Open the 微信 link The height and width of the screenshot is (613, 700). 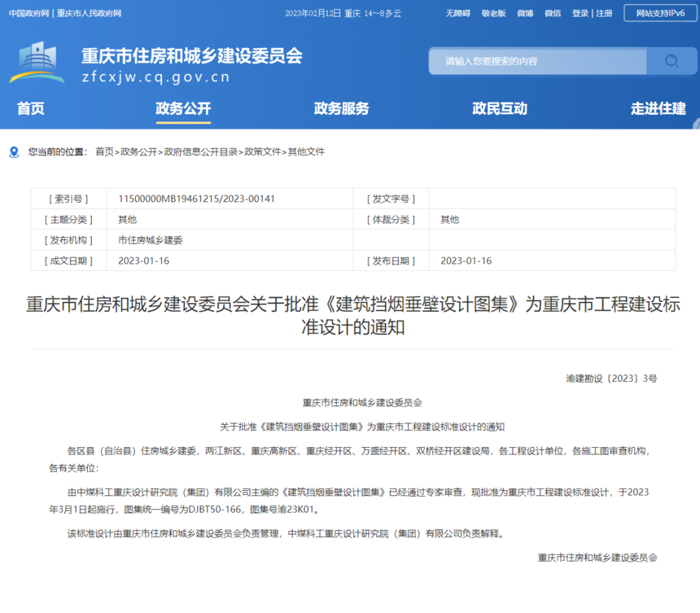(553, 13)
